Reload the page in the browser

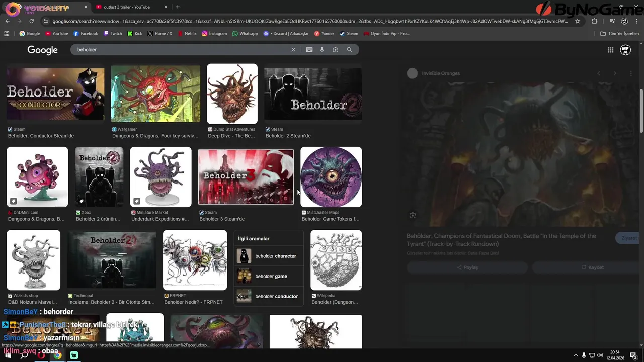[x=31, y=21]
